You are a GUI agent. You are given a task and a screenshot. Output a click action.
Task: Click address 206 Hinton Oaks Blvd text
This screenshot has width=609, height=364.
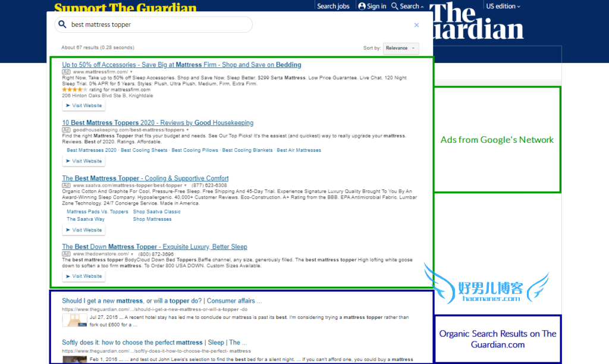coord(108,96)
